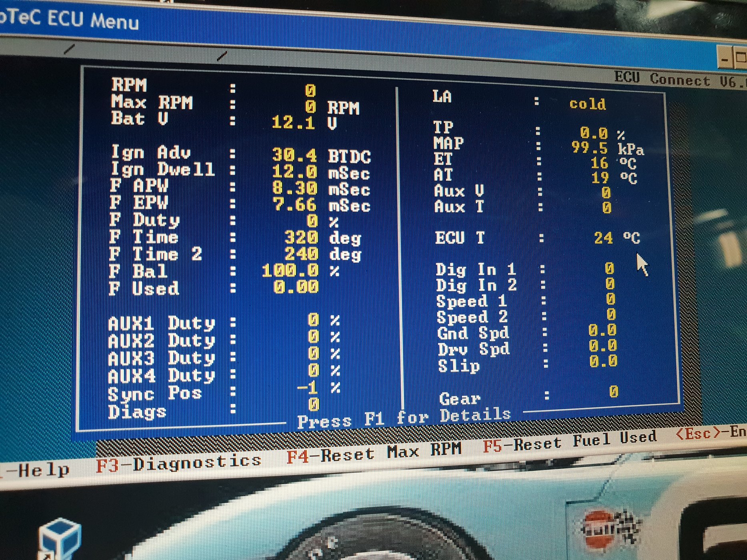Click the F Time 2 value 240
The image size is (747, 560).
301,254
